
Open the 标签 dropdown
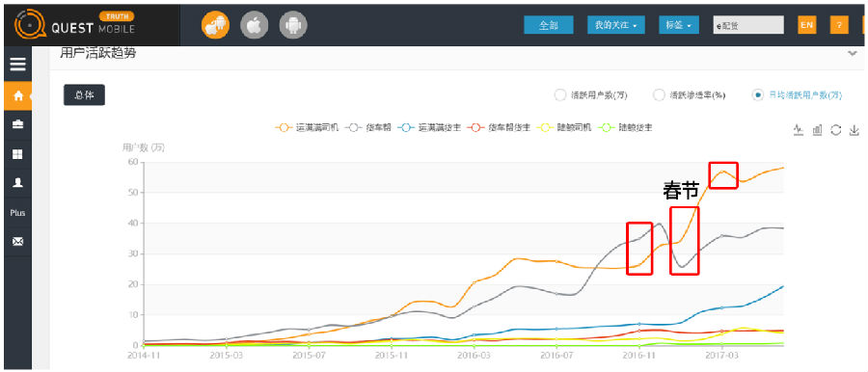click(x=679, y=25)
